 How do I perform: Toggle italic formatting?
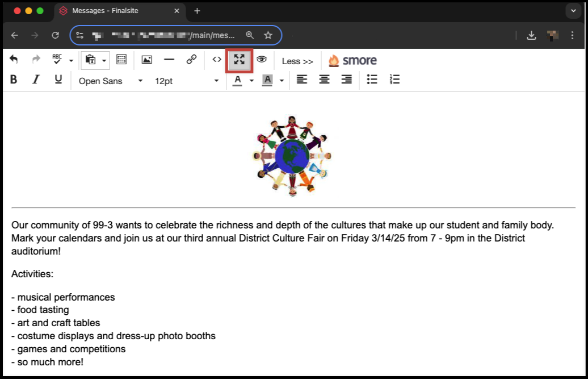tap(36, 80)
